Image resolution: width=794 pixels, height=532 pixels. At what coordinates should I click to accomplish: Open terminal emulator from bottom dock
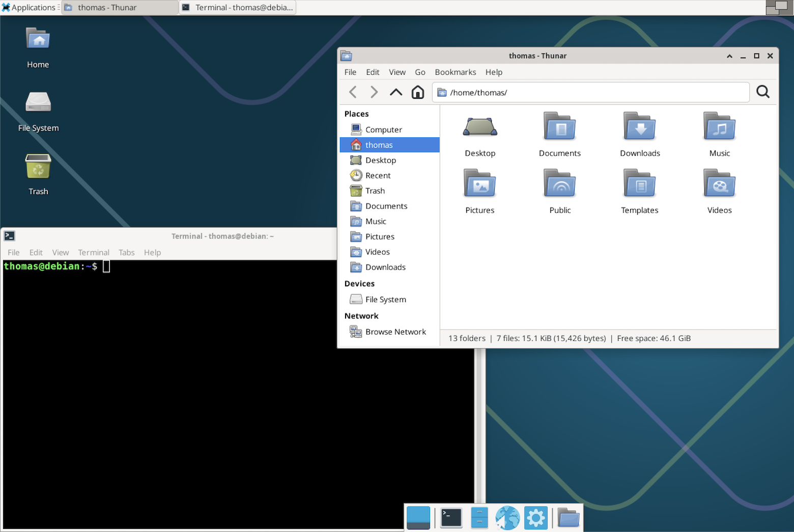tap(451, 518)
